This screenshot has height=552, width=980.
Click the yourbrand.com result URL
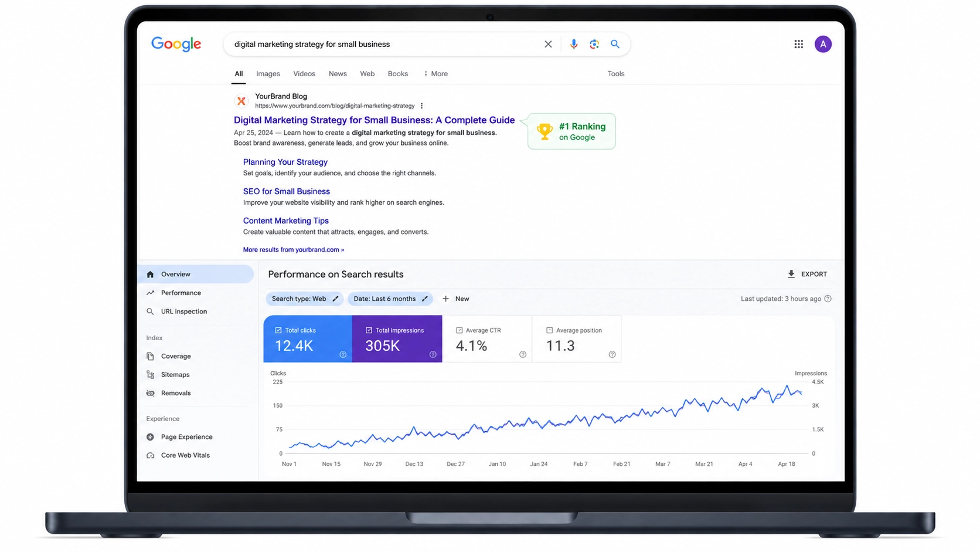pyautogui.click(x=335, y=106)
